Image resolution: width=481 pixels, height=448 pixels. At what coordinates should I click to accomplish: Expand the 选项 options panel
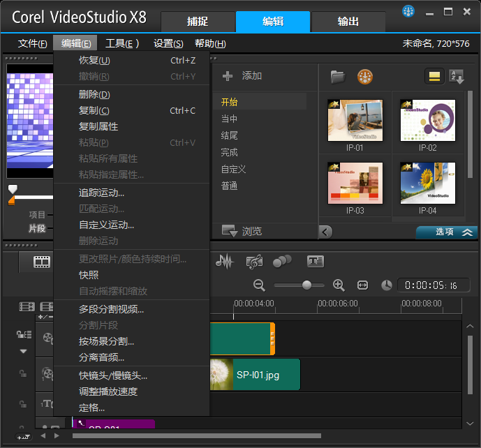pos(447,232)
